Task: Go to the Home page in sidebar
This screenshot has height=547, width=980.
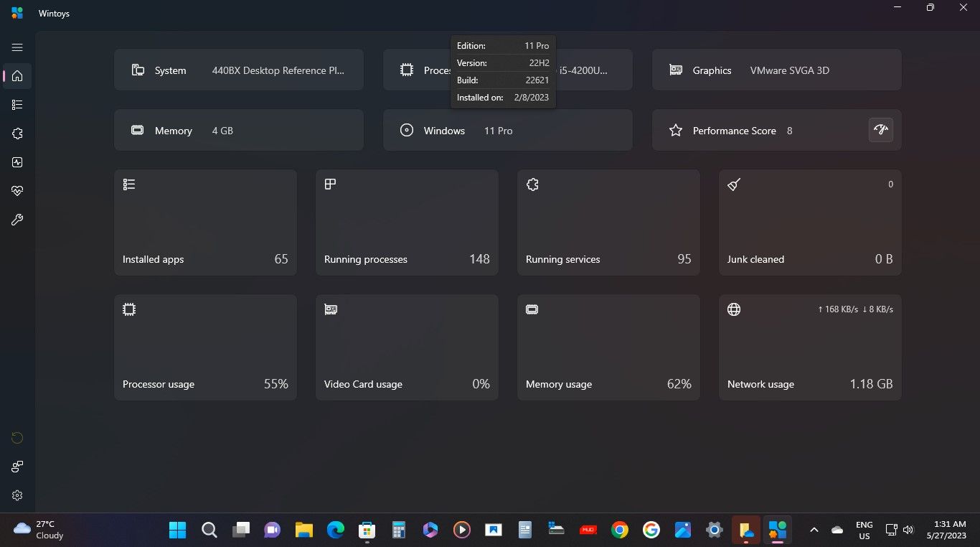Action: [17, 76]
